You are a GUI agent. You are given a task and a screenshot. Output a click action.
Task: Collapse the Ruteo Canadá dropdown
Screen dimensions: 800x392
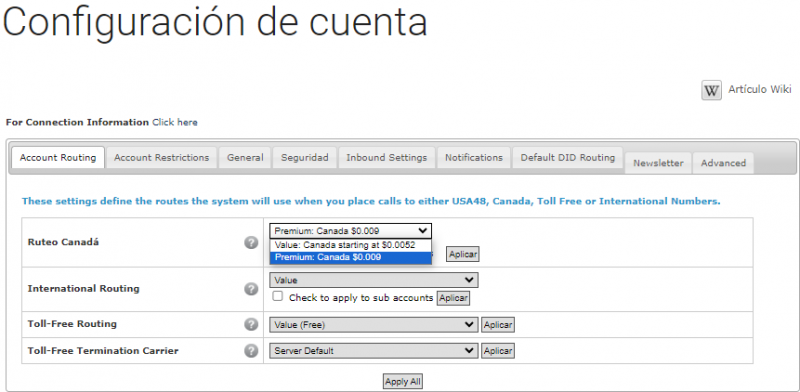pyautogui.click(x=351, y=231)
